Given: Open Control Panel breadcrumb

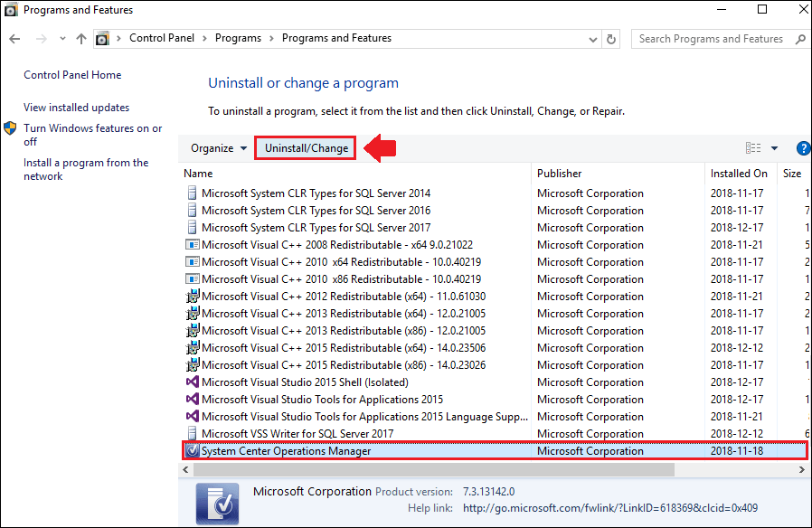Looking at the screenshot, I should pos(162,38).
